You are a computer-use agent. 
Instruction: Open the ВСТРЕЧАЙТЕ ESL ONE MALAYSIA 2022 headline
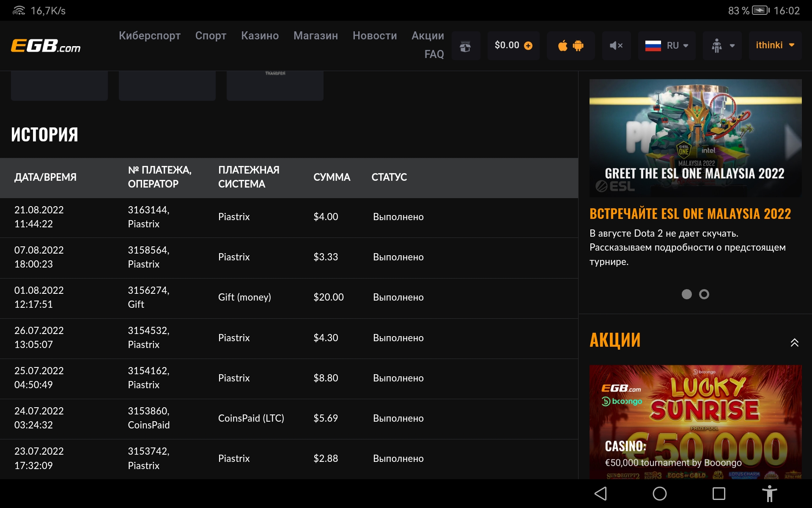pyautogui.click(x=690, y=214)
